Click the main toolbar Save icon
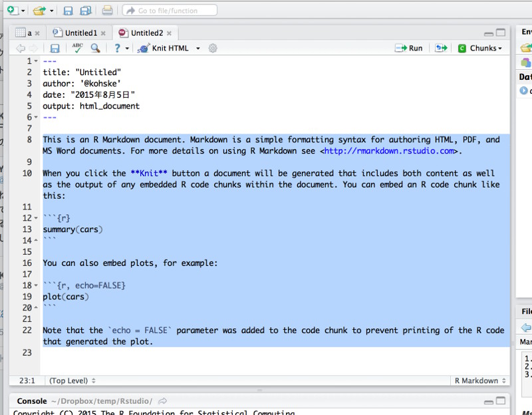 [x=68, y=11]
